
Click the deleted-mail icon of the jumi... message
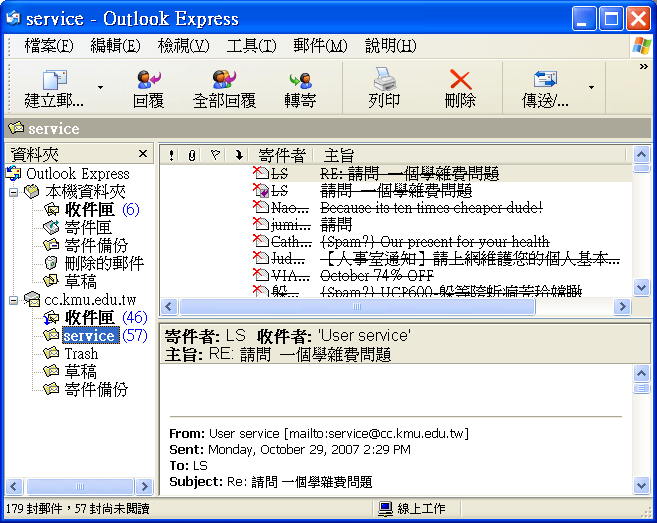click(261, 224)
